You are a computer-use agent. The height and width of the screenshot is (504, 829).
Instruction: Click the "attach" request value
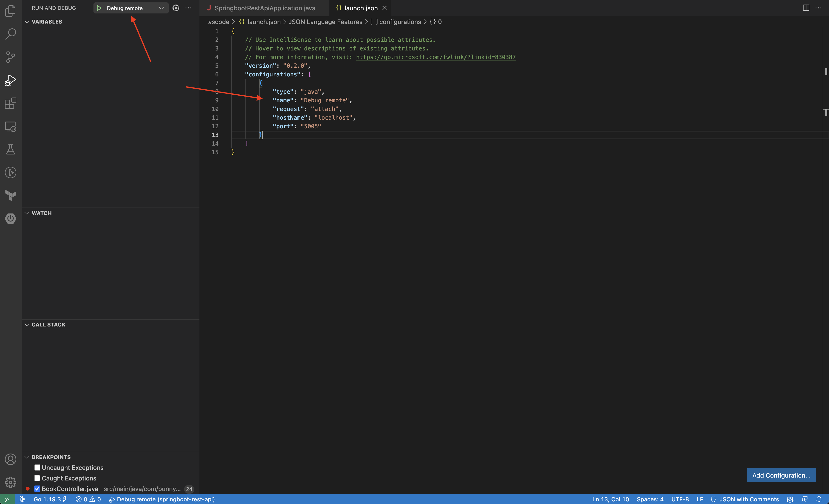tap(325, 109)
